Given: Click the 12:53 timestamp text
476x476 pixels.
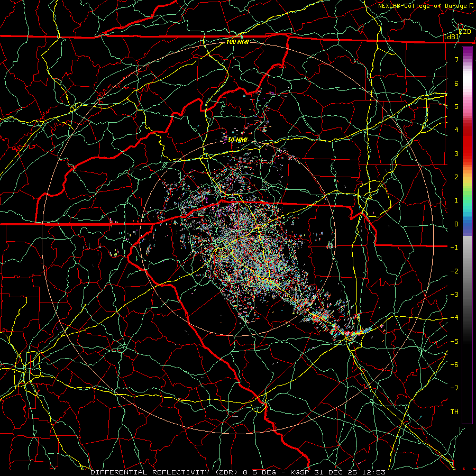Looking at the screenshot, I should [373, 472].
